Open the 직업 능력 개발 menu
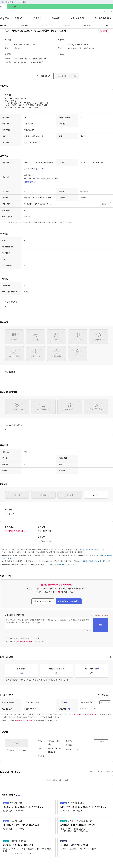Image resolution: width=113 pixels, height=868 pixels. tap(77, 18)
